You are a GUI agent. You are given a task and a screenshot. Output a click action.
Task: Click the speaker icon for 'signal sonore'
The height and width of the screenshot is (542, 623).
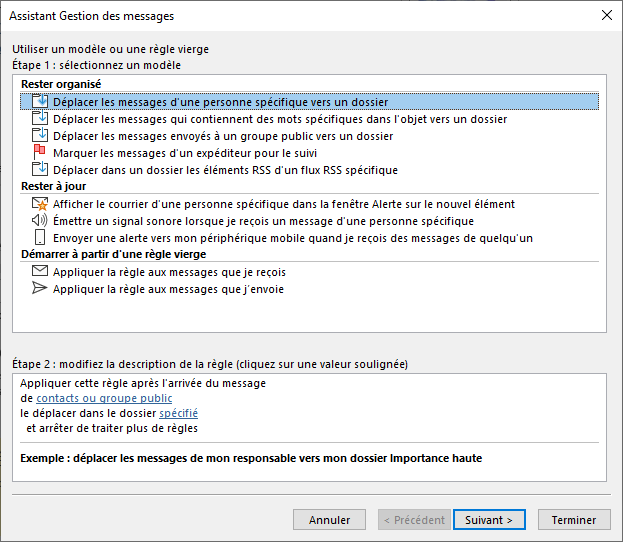(x=39, y=220)
